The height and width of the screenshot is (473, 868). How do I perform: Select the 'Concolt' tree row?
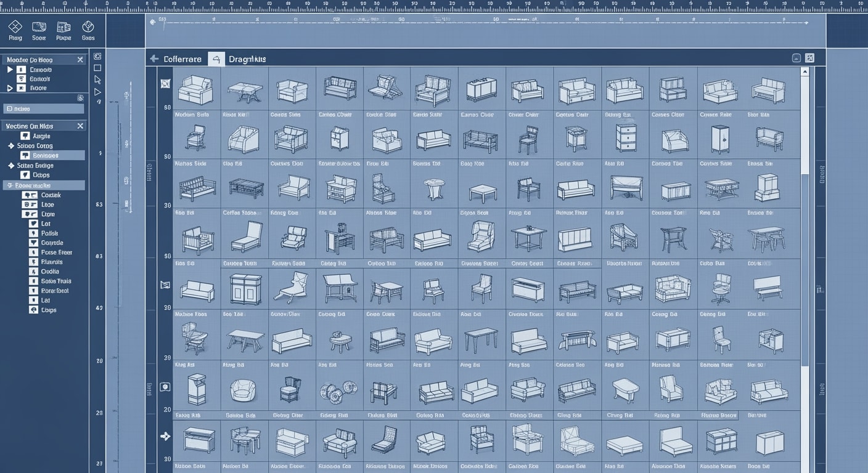point(40,79)
